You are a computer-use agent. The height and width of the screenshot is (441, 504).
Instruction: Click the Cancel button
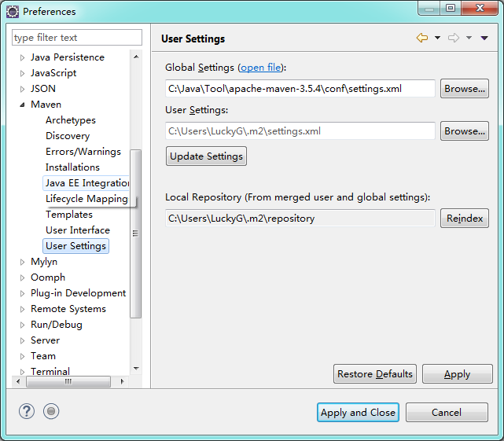(447, 413)
